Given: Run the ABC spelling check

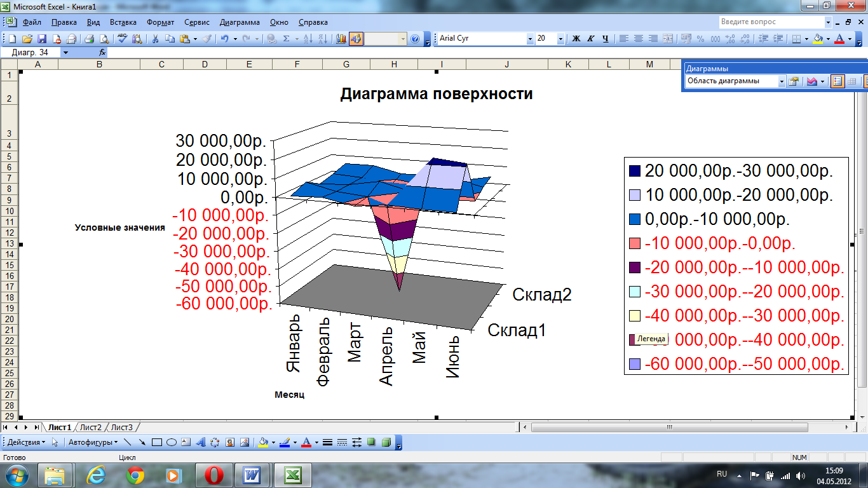Looking at the screenshot, I should tap(122, 39).
